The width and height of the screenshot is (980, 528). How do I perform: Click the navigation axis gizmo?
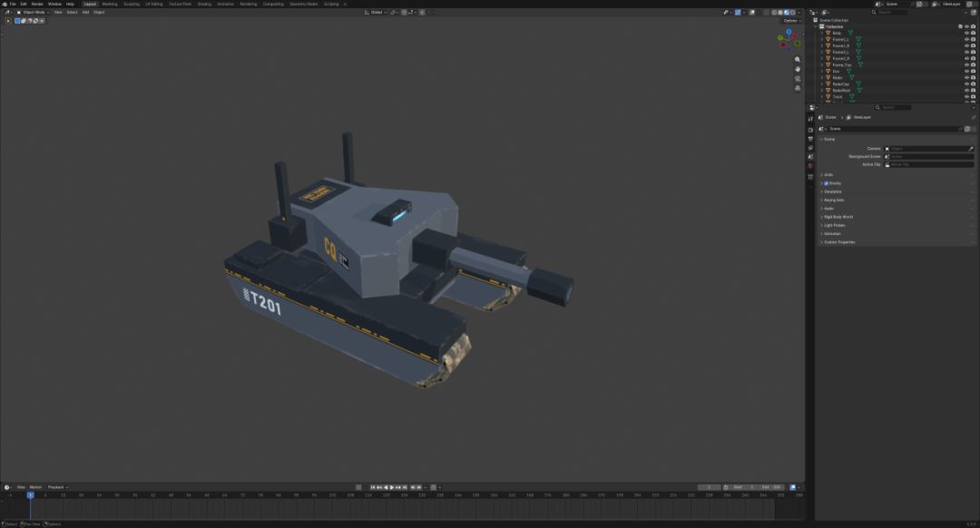point(789,39)
